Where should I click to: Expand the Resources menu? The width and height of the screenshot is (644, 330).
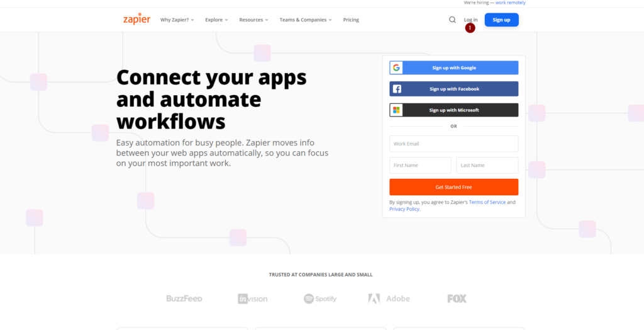click(254, 20)
